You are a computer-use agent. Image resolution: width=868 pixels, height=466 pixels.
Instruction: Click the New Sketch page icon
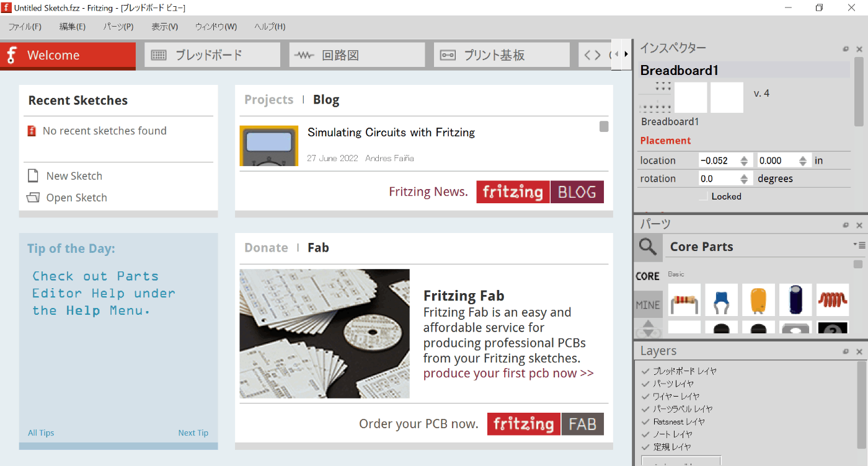(33, 176)
